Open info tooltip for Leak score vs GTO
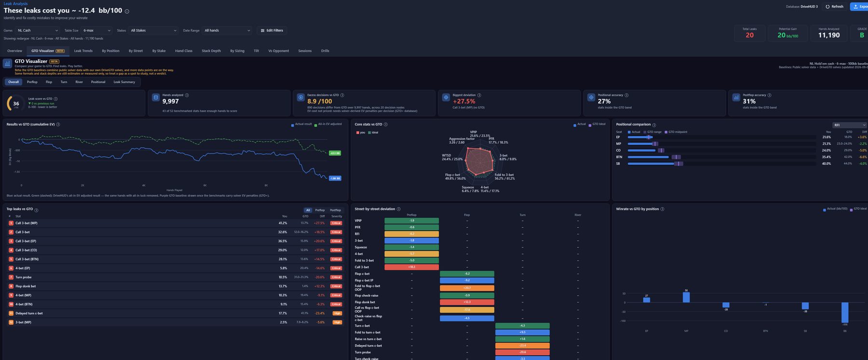The image size is (868, 360). (x=55, y=98)
